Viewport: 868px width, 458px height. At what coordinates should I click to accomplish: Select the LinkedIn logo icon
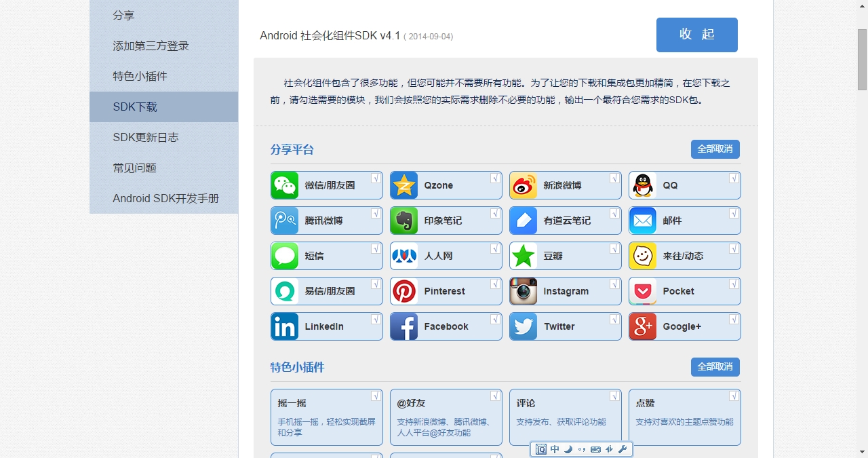click(285, 326)
